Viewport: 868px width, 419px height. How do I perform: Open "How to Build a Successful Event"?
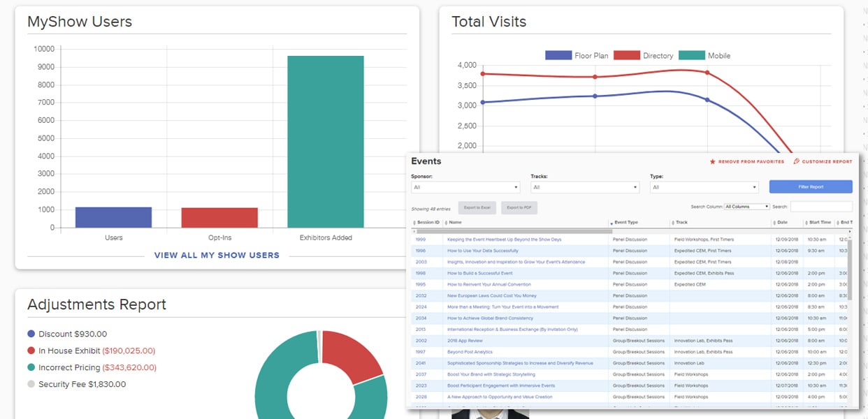(479, 273)
